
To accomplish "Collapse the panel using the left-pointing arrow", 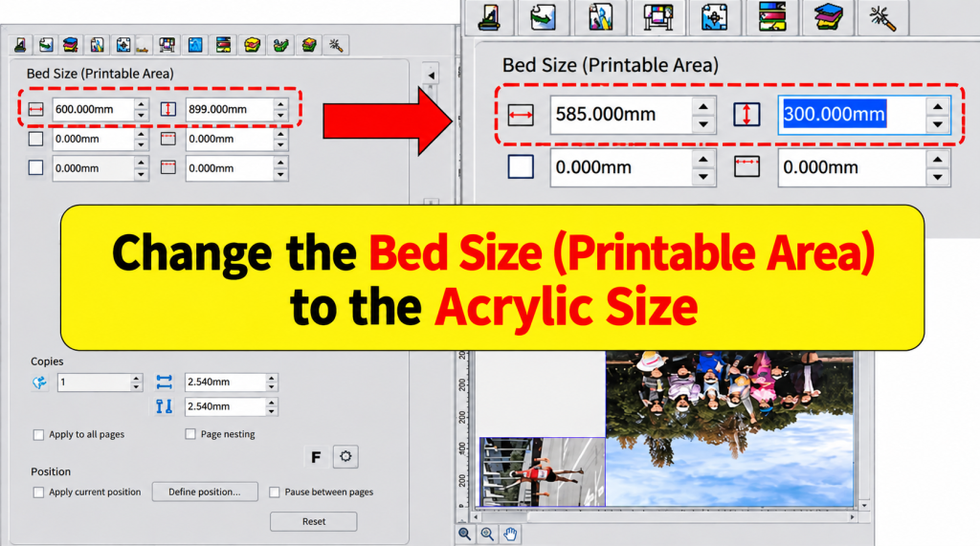I will tap(431, 76).
